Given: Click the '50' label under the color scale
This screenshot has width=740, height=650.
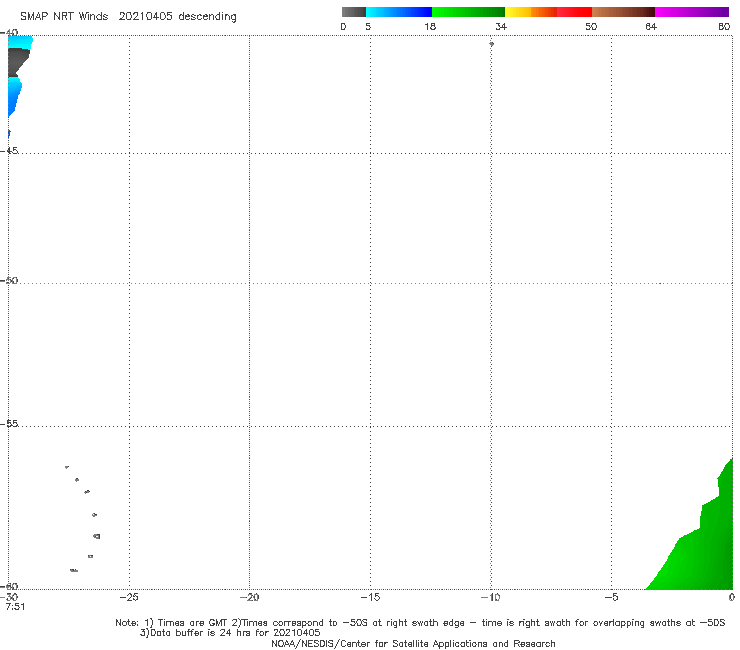Looking at the screenshot, I should 591,26.
